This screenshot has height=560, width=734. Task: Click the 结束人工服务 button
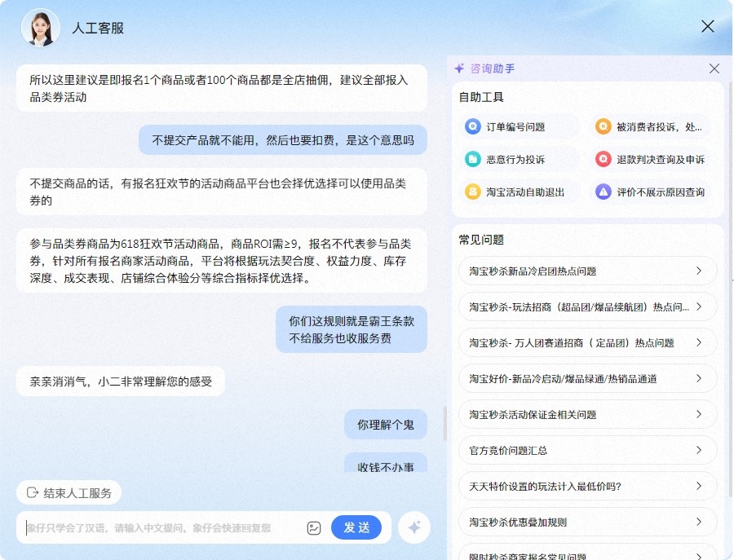coord(69,492)
